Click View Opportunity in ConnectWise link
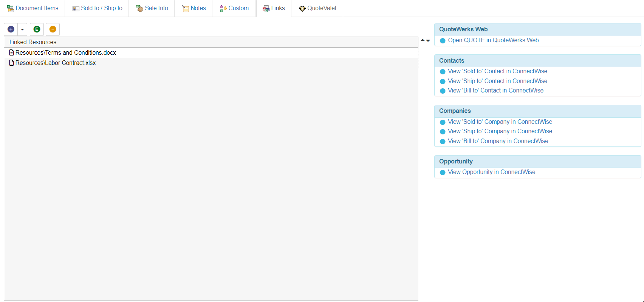The height and width of the screenshot is (302, 644). (x=491, y=172)
